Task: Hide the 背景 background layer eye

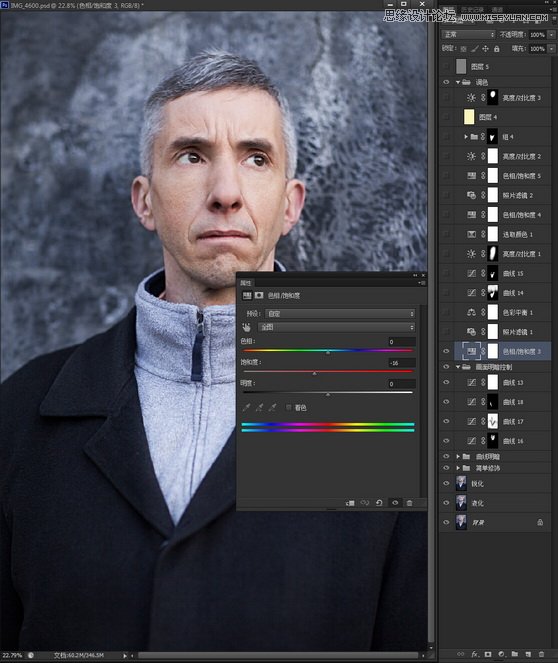Action: pos(446,522)
